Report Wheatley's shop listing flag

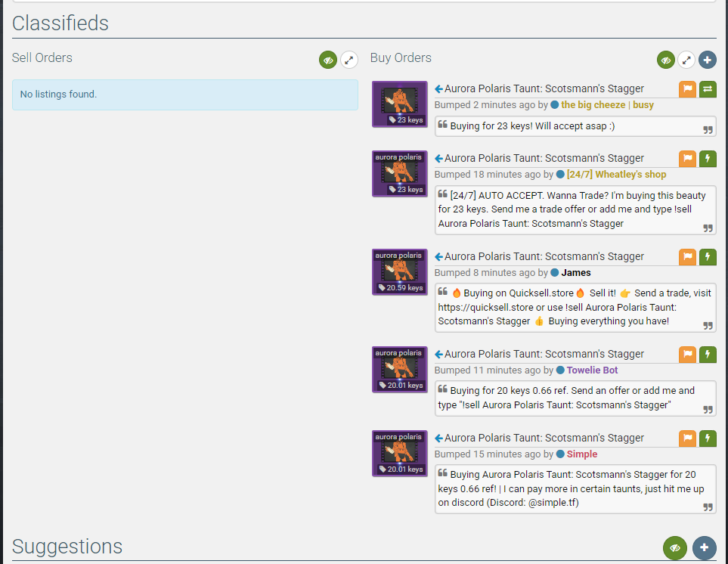coord(688,159)
